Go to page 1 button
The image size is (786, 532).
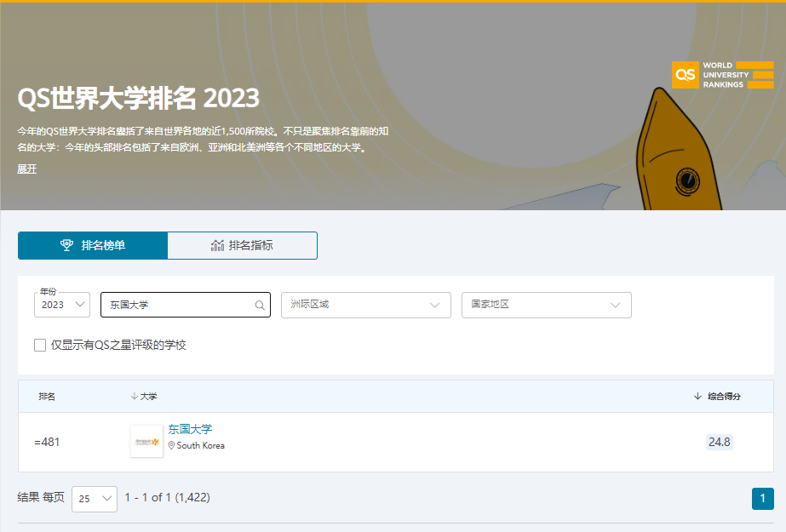point(762,499)
